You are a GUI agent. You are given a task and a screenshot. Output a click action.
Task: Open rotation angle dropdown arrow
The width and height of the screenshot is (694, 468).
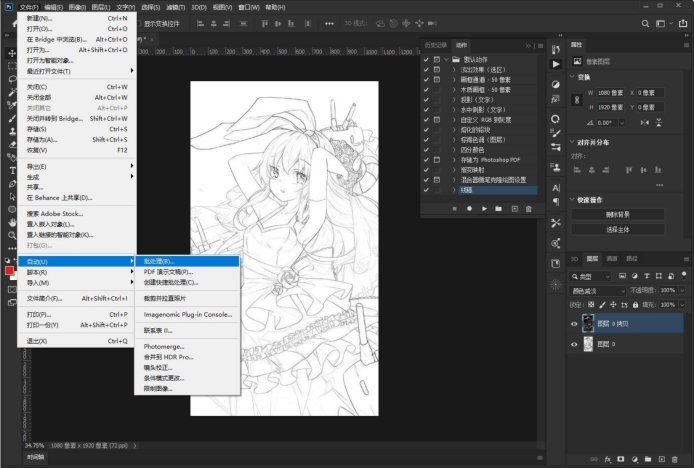point(622,123)
